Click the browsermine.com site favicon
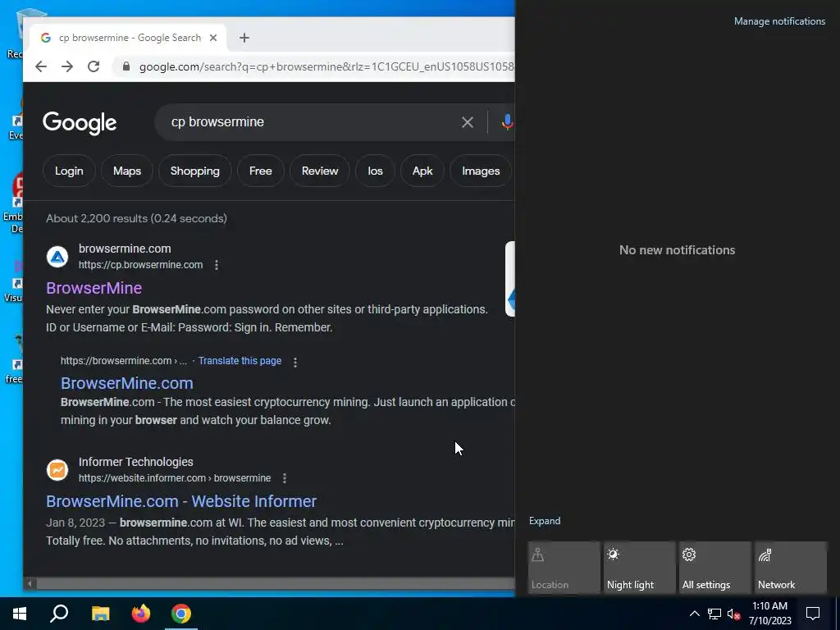This screenshot has height=630, width=840. pos(57,257)
